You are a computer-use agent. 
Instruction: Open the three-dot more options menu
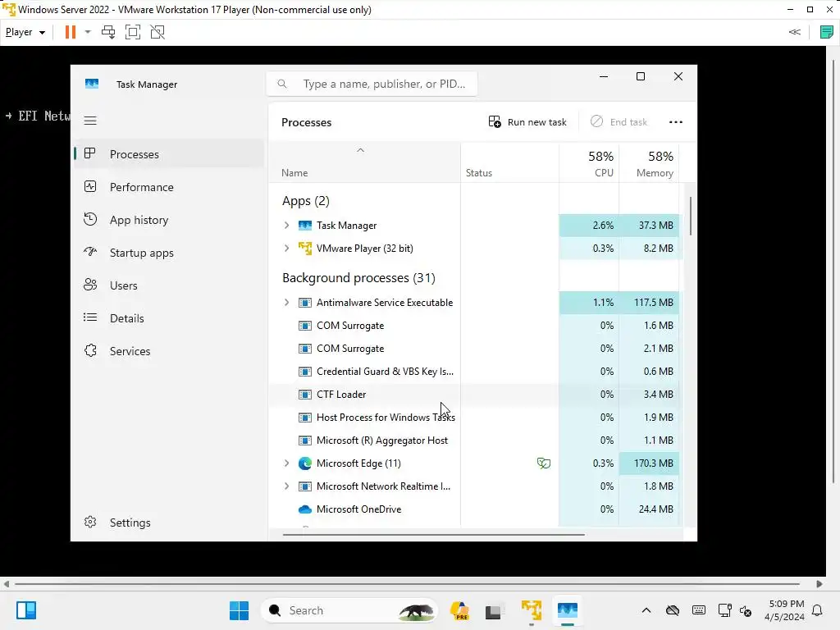click(676, 122)
